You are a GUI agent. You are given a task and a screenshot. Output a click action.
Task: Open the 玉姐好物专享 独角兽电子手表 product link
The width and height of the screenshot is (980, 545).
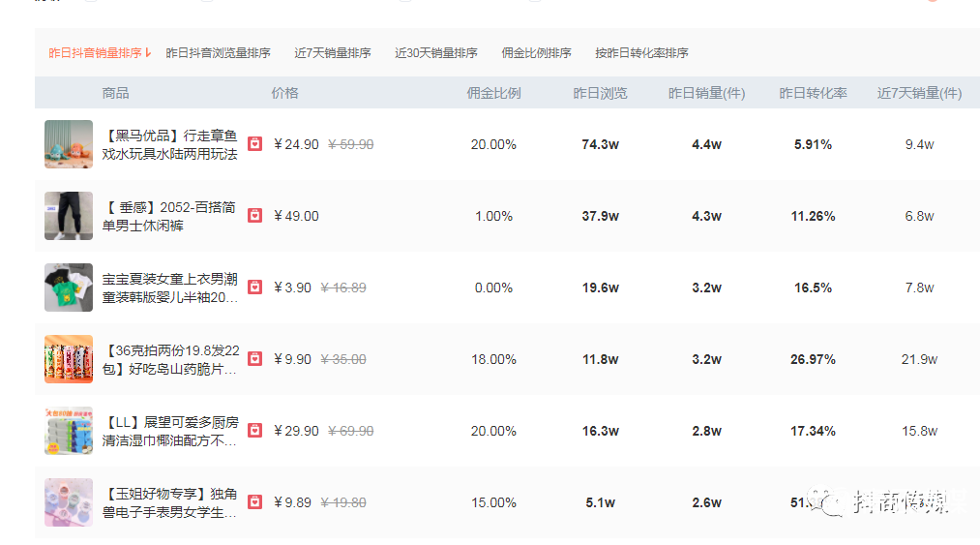[x=170, y=502]
